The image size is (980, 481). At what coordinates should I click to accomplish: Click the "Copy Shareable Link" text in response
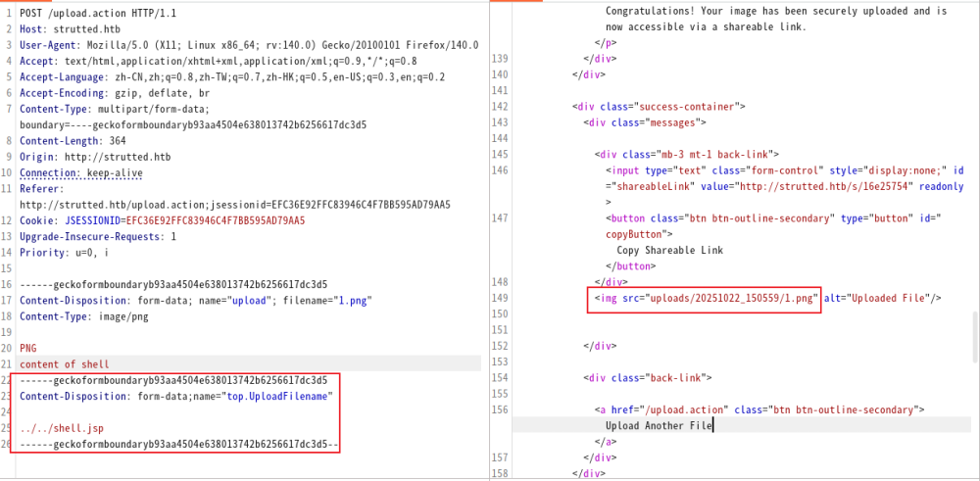coord(669,250)
